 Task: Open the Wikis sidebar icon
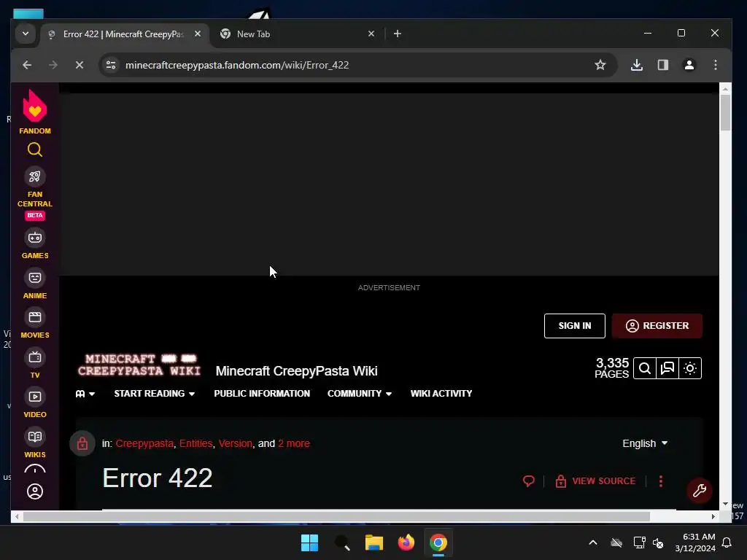[x=35, y=437]
